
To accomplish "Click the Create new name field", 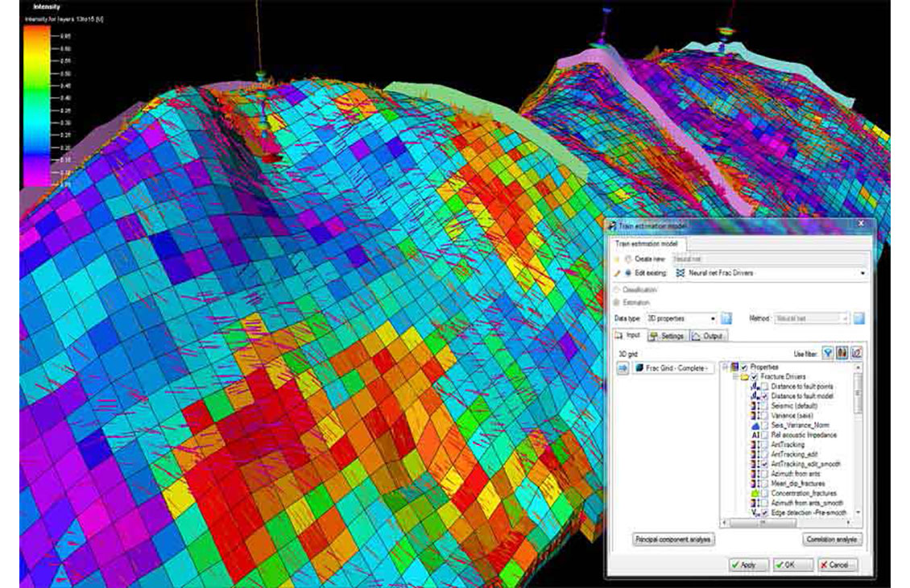I will point(771,259).
